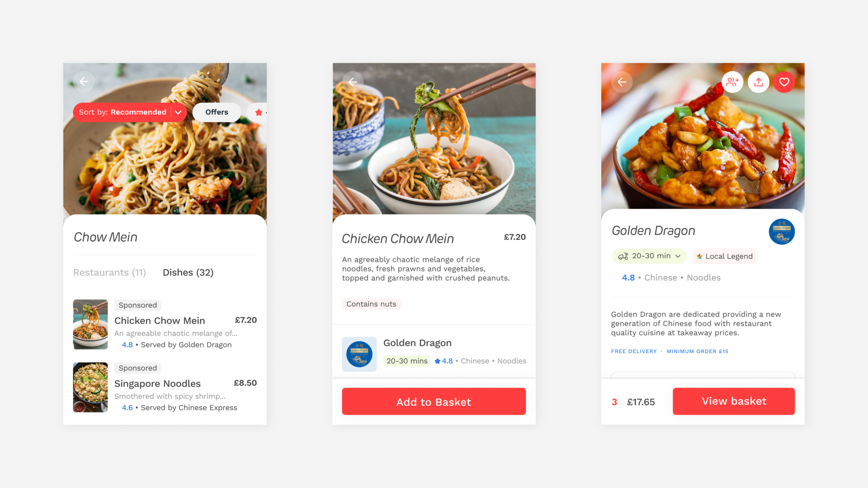Tap the View basket button
The image size is (868, 488).
[x=733, y=401]
